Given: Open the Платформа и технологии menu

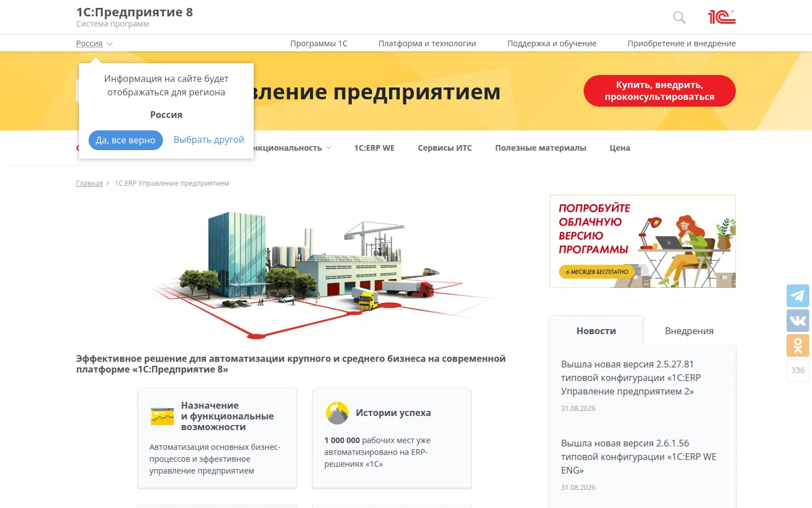Looking at the screenshot, I should pos(427,43).
